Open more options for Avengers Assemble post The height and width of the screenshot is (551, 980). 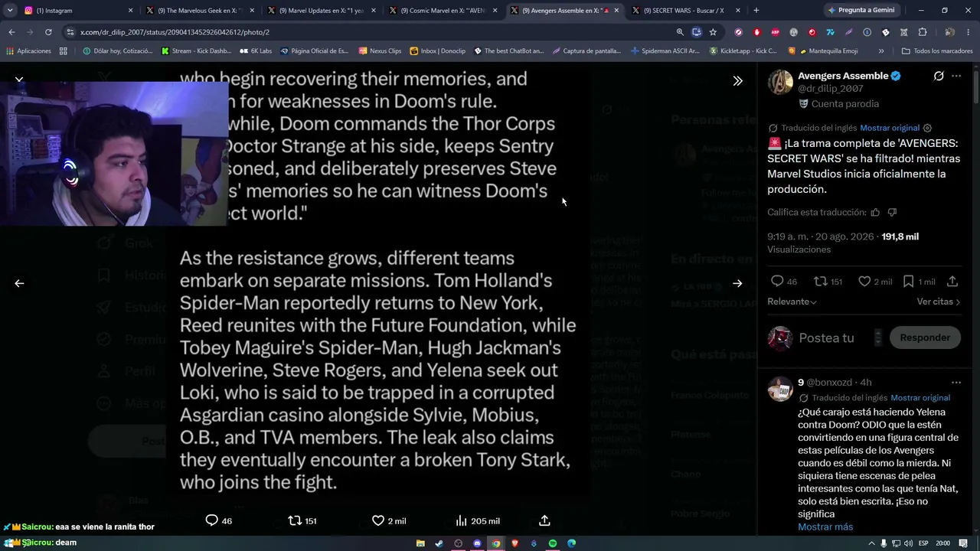pos(956,76)
